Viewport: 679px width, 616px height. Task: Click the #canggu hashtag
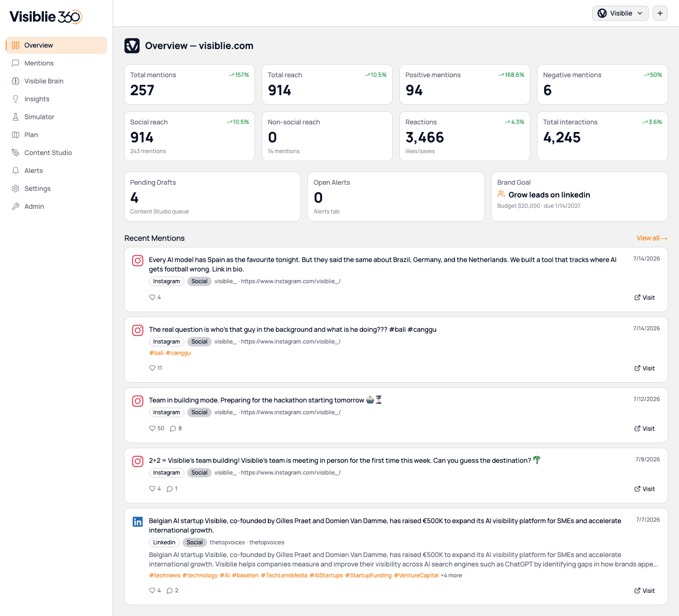click(x=178, y=353)
